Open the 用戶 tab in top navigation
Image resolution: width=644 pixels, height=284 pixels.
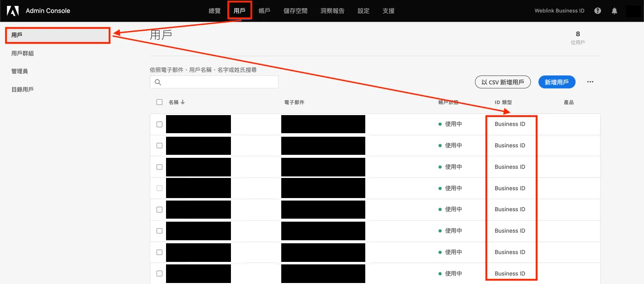[x=239, y=11]
